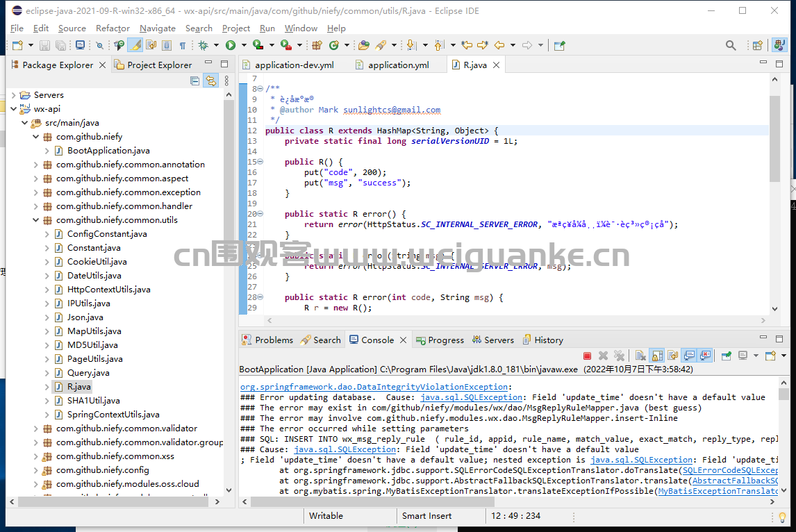
Task: Click the Open Type folder icon
Action: click(363, 46)
